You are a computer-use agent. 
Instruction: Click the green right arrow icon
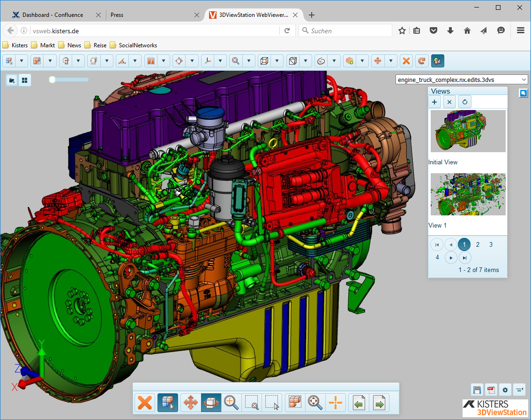point(379,403)
